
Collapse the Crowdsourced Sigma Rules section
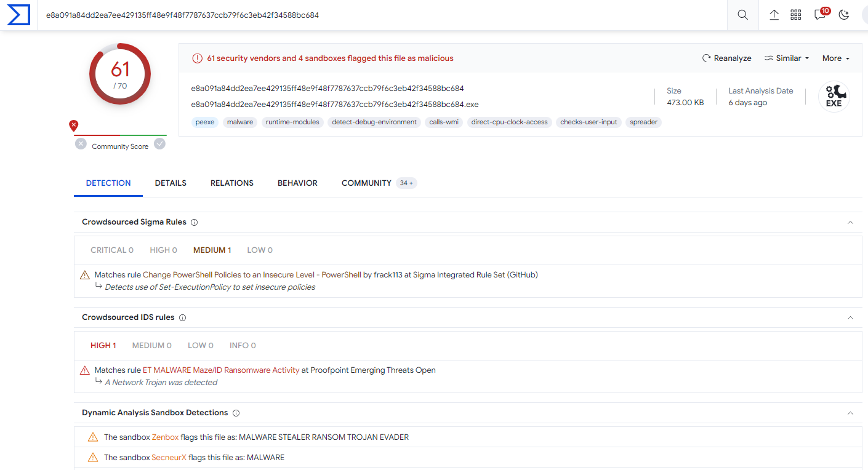850,222
